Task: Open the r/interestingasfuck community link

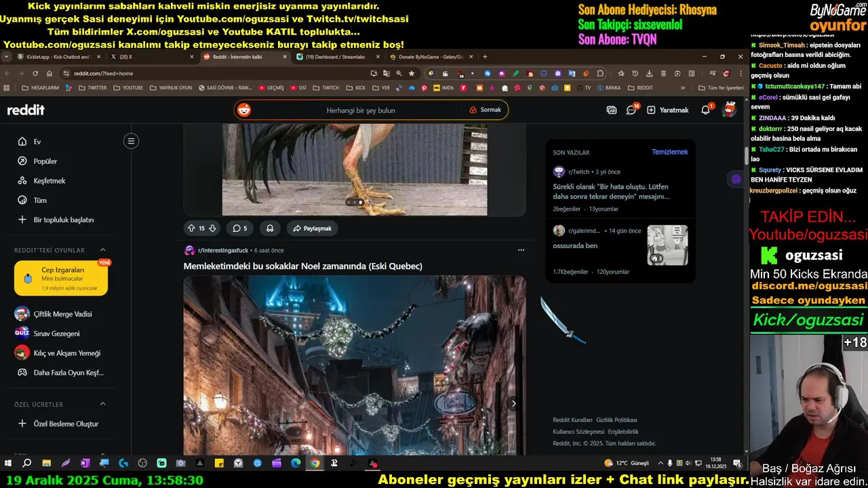Action: 224,250
